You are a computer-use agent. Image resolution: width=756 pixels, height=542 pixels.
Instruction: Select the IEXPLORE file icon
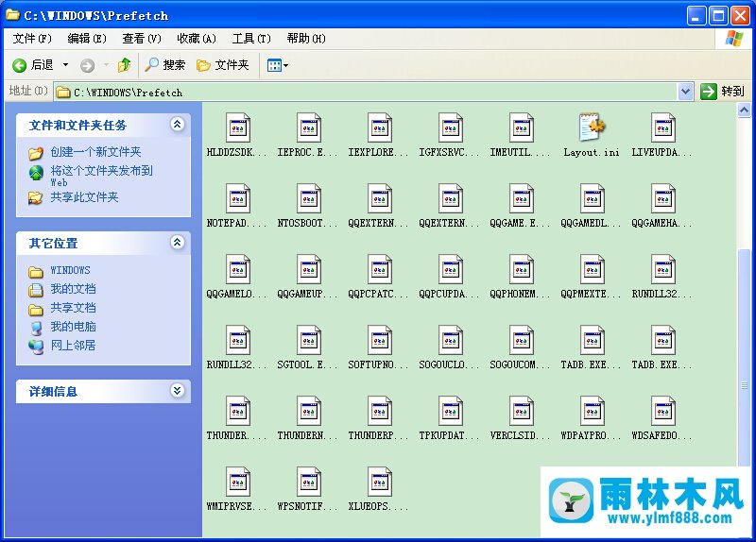(380, 127)
